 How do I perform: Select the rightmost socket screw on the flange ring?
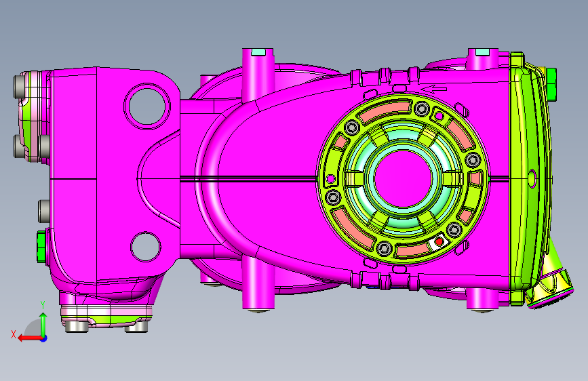click(x=473, y=160)
